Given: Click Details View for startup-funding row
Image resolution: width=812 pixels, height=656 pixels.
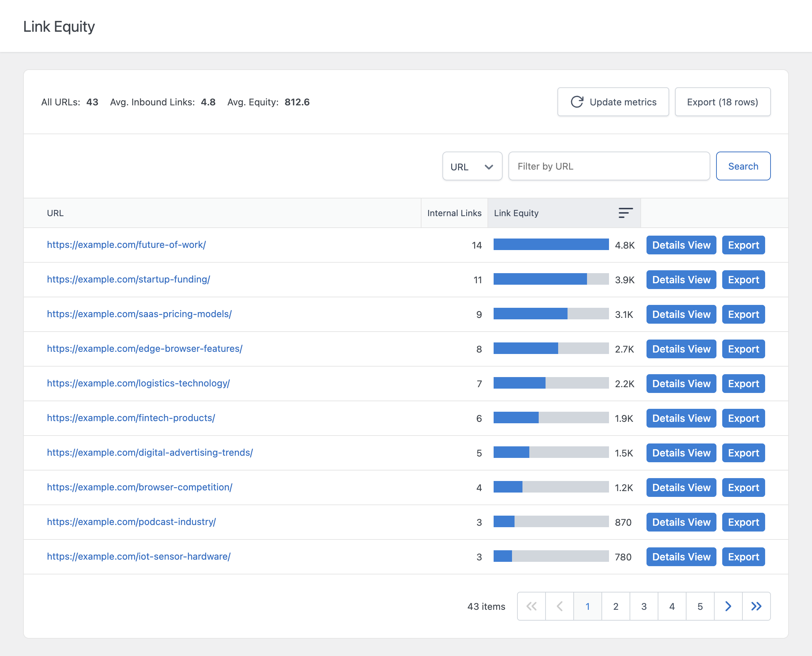Looking at the screenshot, I should click(681, 280).
